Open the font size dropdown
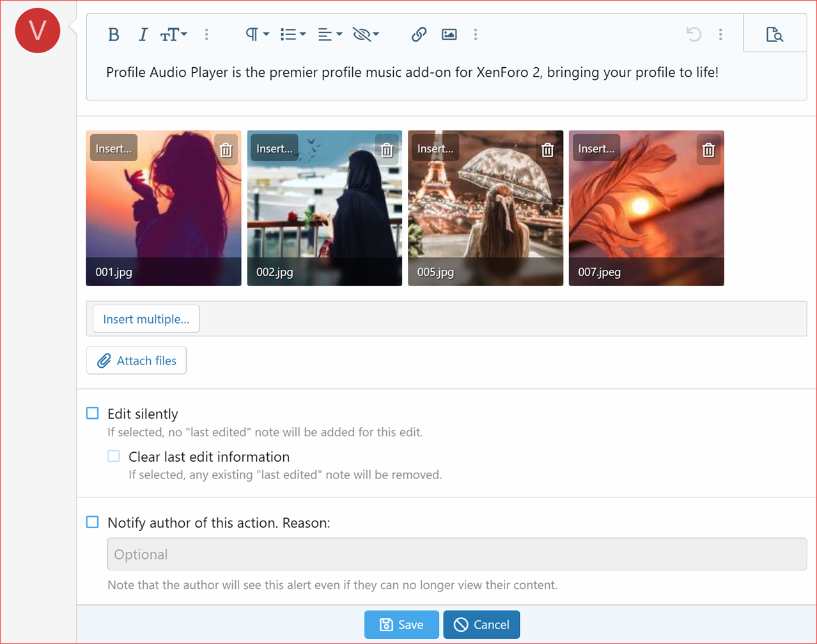The height and width of the screenshot is (644, 817). click(173, 35)
